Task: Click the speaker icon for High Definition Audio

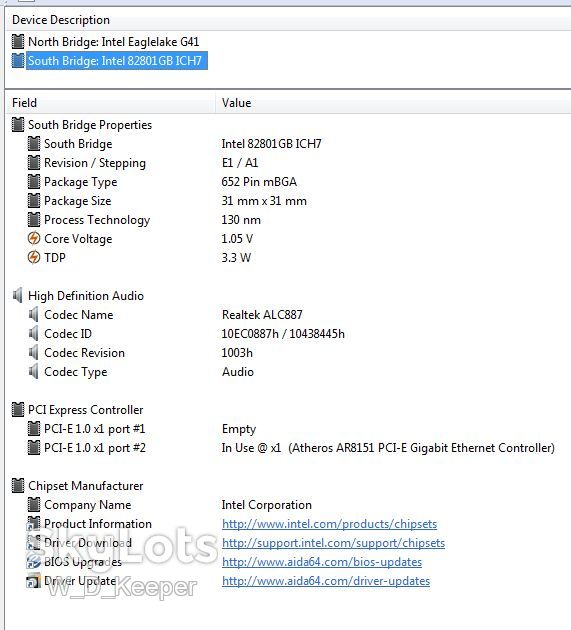Action: click(18, 295)
